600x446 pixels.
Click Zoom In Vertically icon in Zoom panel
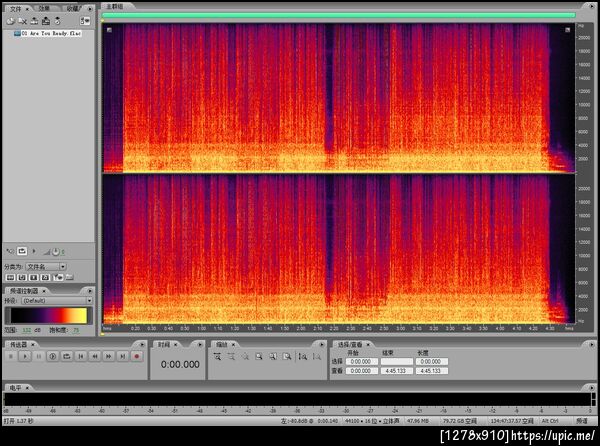pos(303,356)
